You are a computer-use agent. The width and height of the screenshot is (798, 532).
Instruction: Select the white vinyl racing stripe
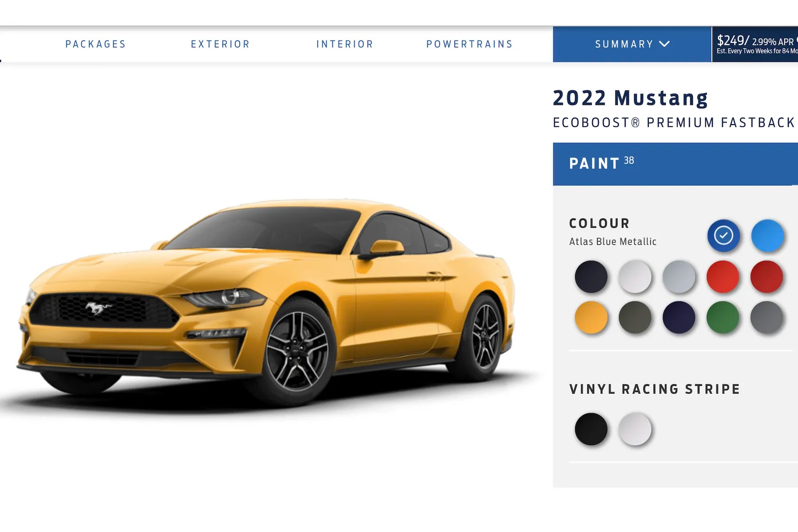tap(635, 429)
